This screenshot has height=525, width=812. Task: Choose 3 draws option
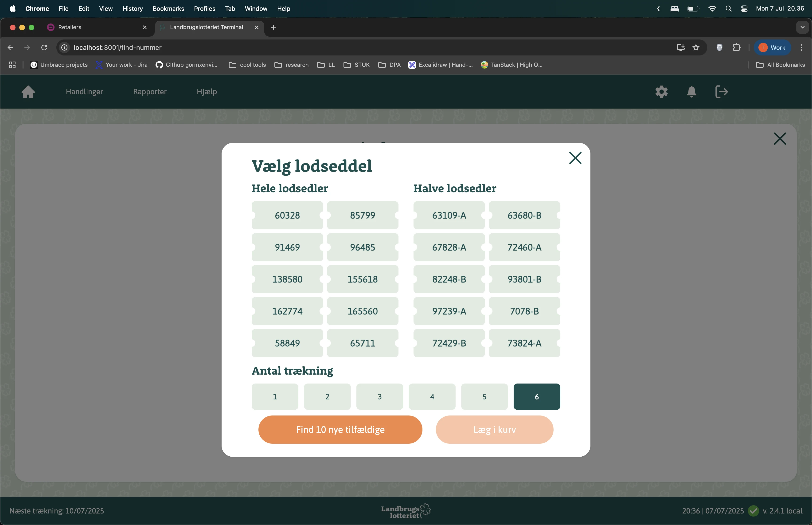click(379, 396)
